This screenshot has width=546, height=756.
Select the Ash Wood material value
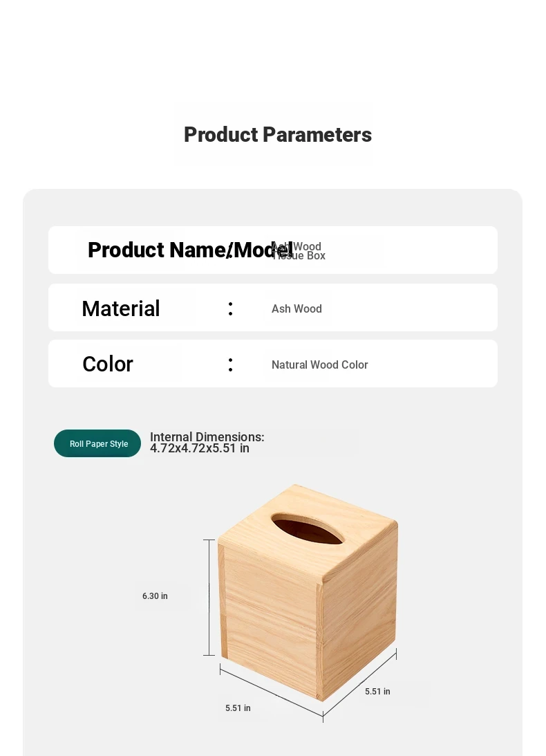[296, 308]
